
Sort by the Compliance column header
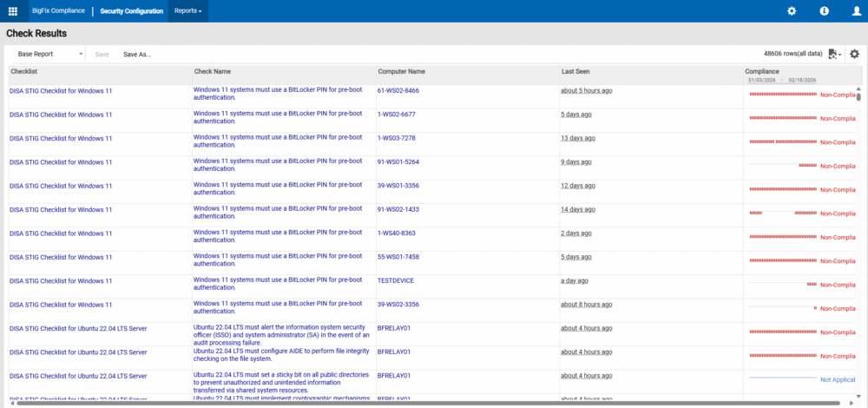pyautogui.click(x=762, y=71)
